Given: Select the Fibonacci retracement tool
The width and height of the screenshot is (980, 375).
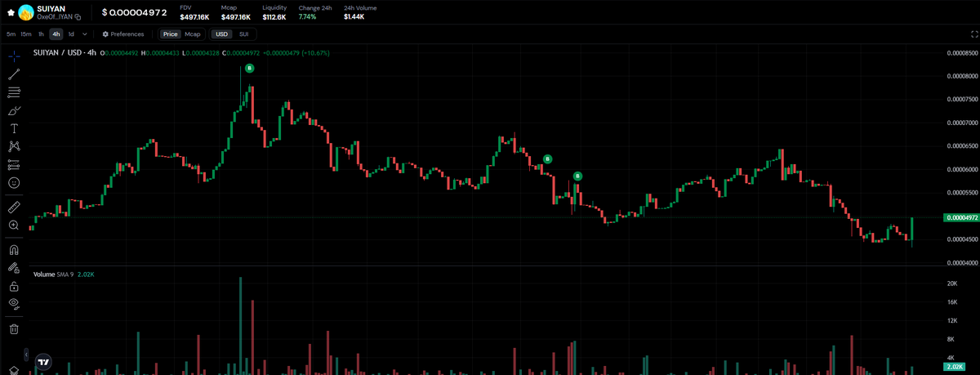Looking at the screenshot, I should (14, 92).
